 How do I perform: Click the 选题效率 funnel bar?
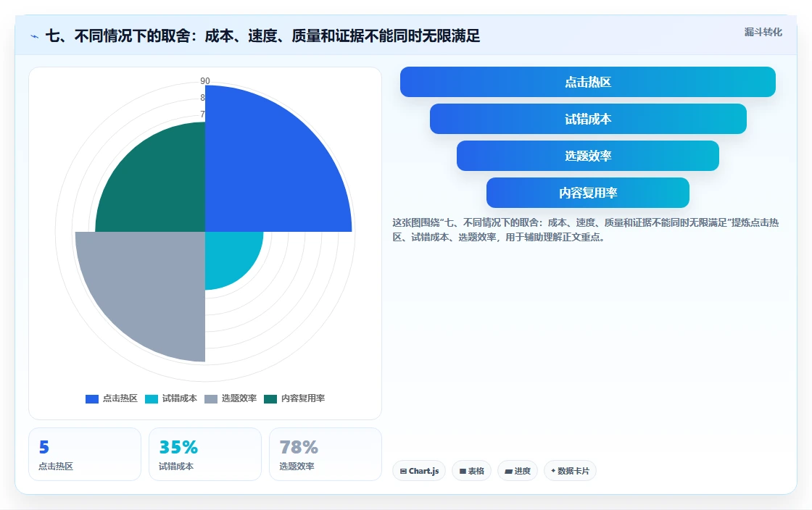click(588, 156)
